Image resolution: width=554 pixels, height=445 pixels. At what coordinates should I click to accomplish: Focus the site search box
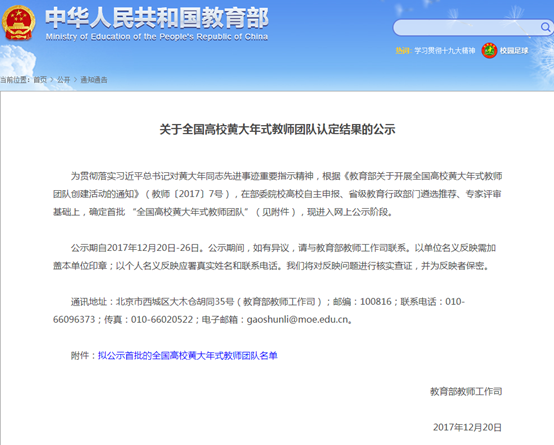(x=473, y=28)
